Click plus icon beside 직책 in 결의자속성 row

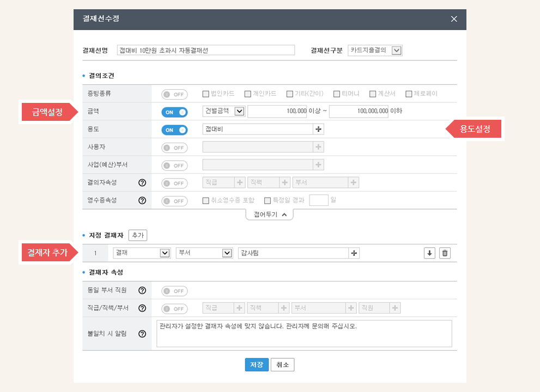point(285,182)
